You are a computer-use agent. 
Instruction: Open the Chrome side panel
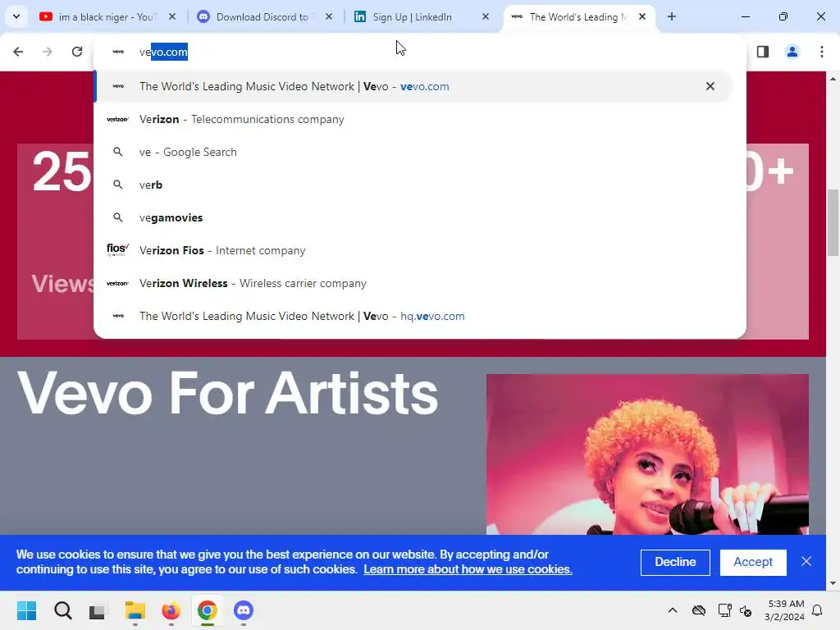coord(763,52)
